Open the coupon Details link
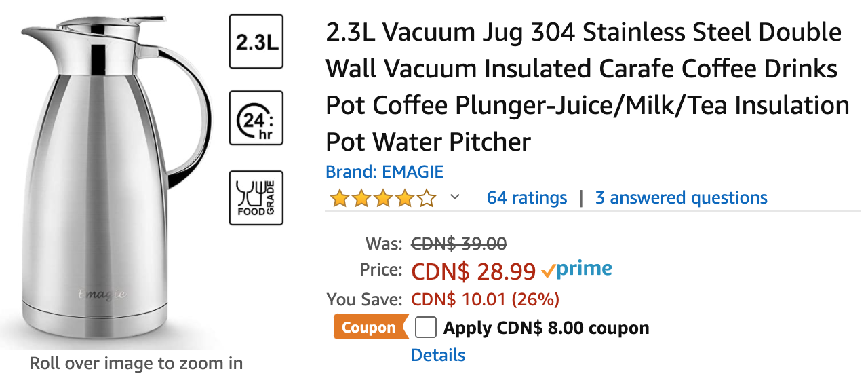 [x=438, y=355]
